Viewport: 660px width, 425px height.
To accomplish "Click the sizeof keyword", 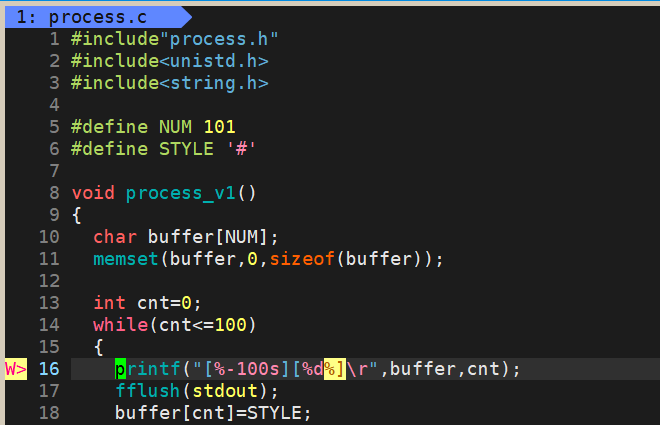I will [x=302, y=259].
